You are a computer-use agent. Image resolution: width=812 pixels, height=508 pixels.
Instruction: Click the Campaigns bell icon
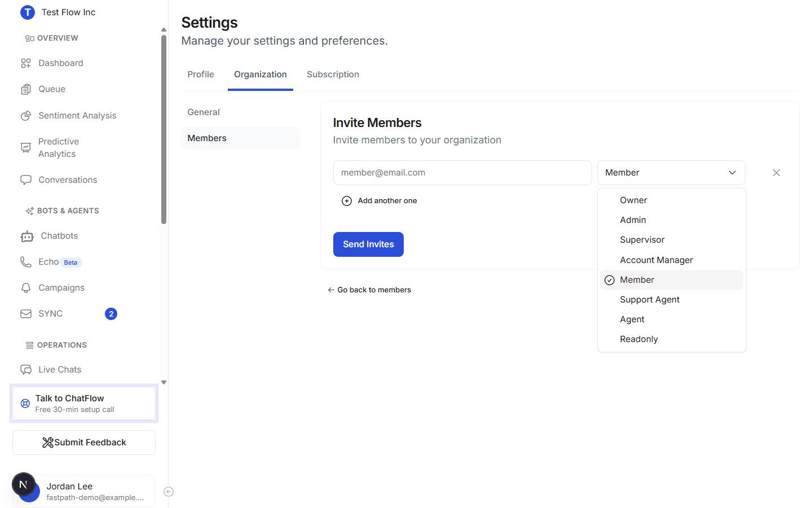[26, 288]
